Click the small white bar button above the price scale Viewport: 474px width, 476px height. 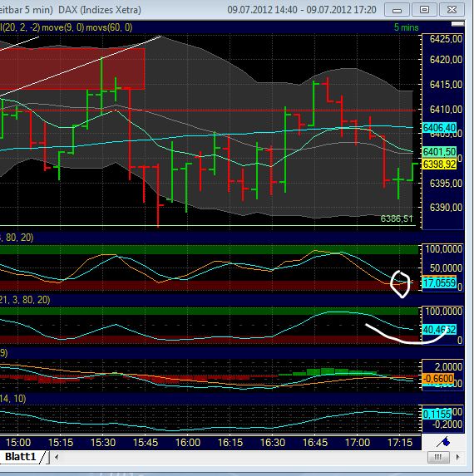(x=457, y=24)
